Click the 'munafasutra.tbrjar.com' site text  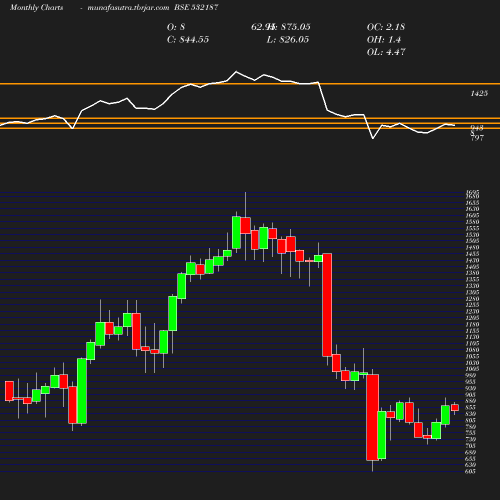tap(128, 8)
